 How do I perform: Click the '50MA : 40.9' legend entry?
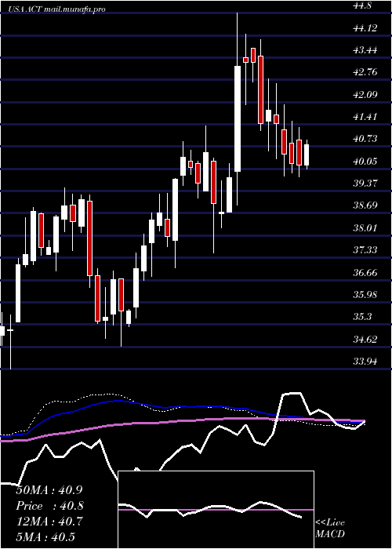(49, 490)
